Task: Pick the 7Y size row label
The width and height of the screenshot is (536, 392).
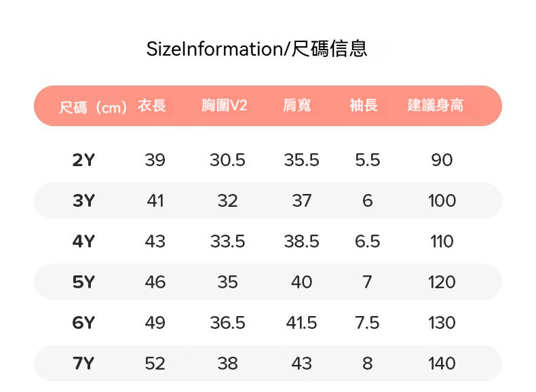Action: pyautogui.click(x=83, y=364)
